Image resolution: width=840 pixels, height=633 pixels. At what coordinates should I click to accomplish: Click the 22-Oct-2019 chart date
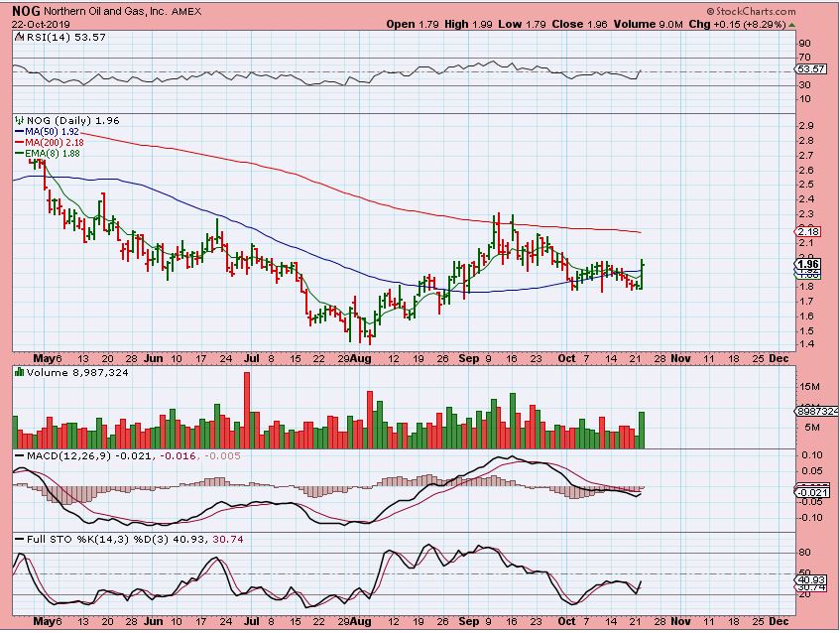point(41,25)
